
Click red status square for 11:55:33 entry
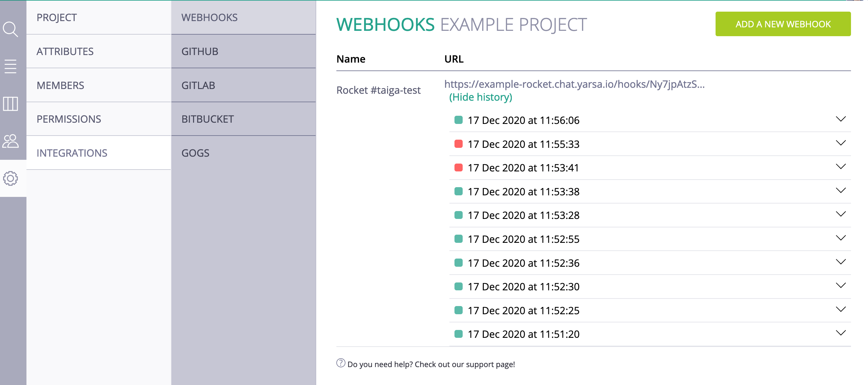tap(458, 144)
